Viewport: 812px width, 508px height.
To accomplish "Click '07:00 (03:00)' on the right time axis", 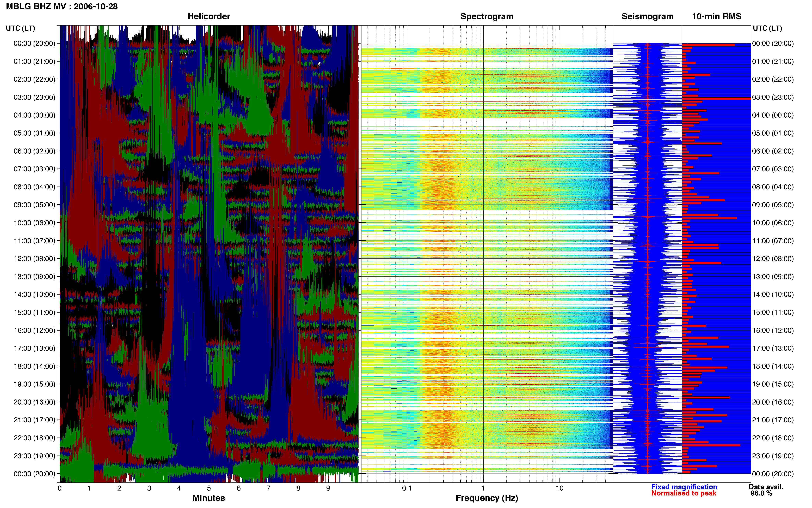I will [x=773, y=169].
